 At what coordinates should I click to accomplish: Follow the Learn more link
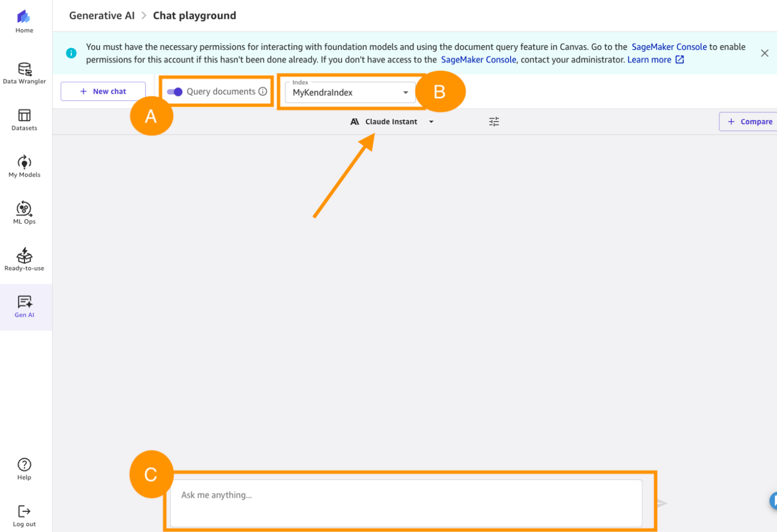tap(655, 60)
